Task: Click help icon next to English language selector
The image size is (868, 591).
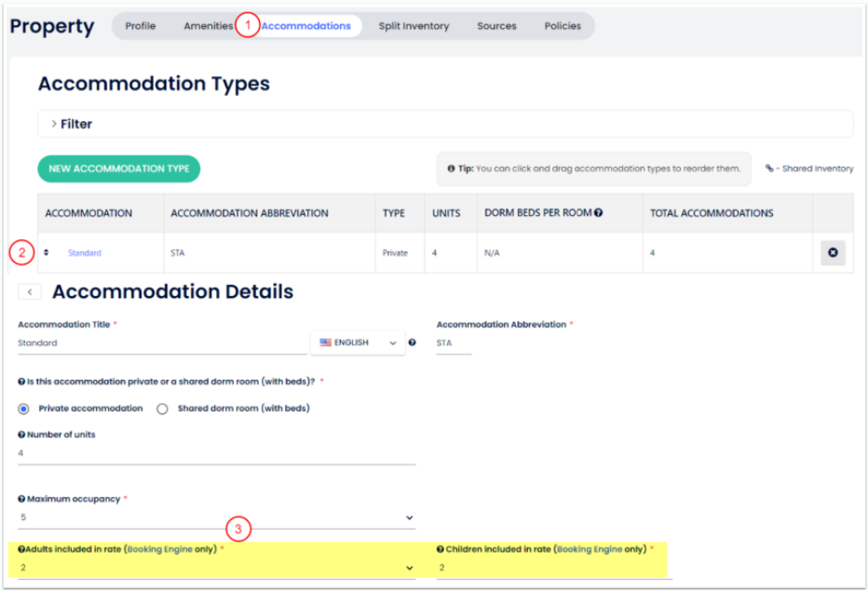Action: 412,343
